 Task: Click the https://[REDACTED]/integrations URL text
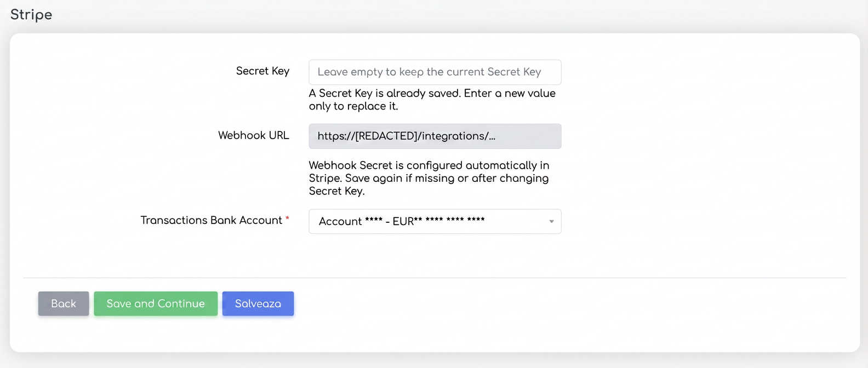(x=406, y=136)
